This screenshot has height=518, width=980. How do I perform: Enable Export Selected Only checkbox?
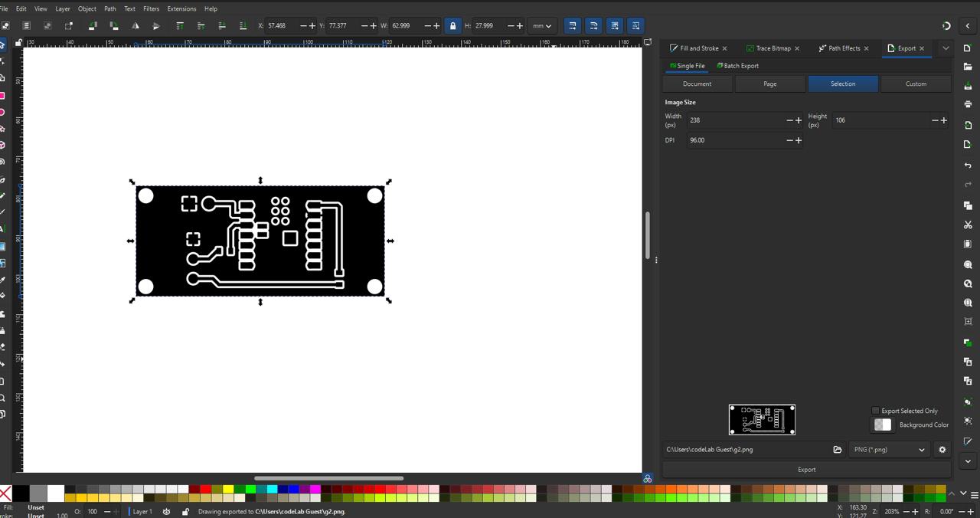tap(876, 411)
